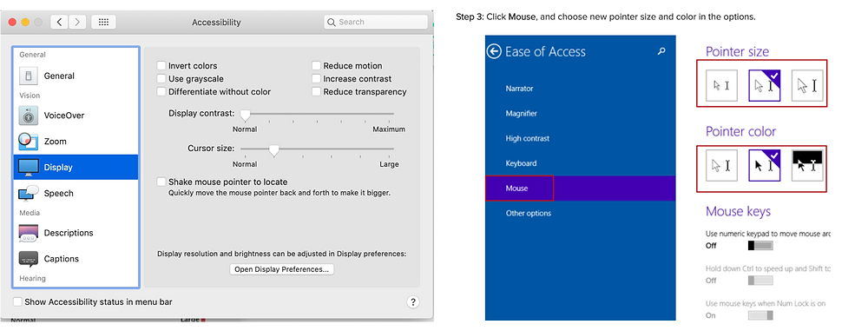The height and width of the screenshot is (331, 868).
Task: Select Mouse in Ease of Access list
Action: pyautogui.click(x=580, y=189)
